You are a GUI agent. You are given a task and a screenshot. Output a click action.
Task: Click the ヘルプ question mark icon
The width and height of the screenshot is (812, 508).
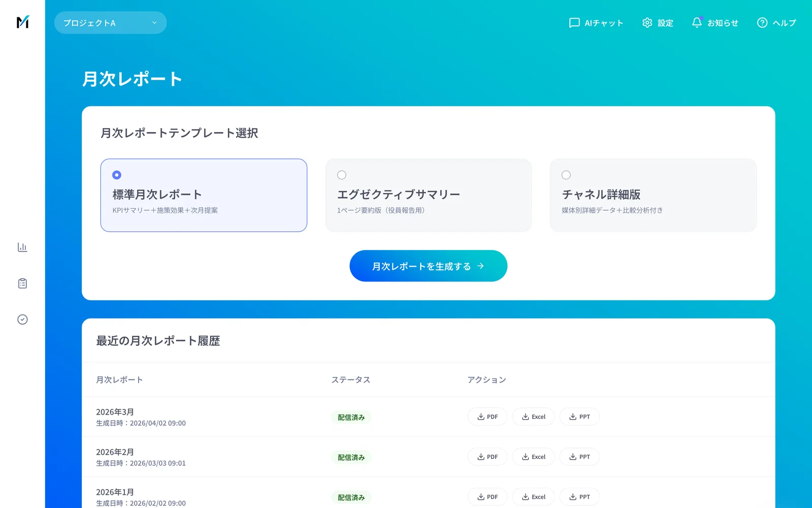762,23
